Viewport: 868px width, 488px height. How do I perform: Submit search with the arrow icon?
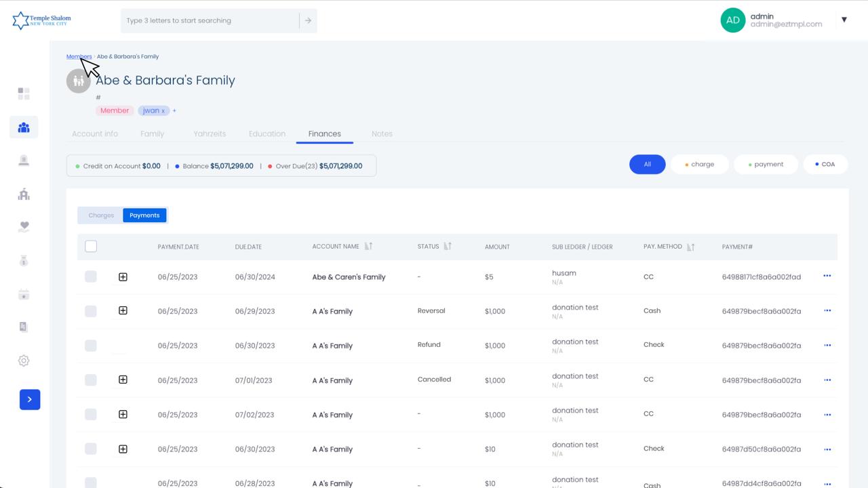308,20
